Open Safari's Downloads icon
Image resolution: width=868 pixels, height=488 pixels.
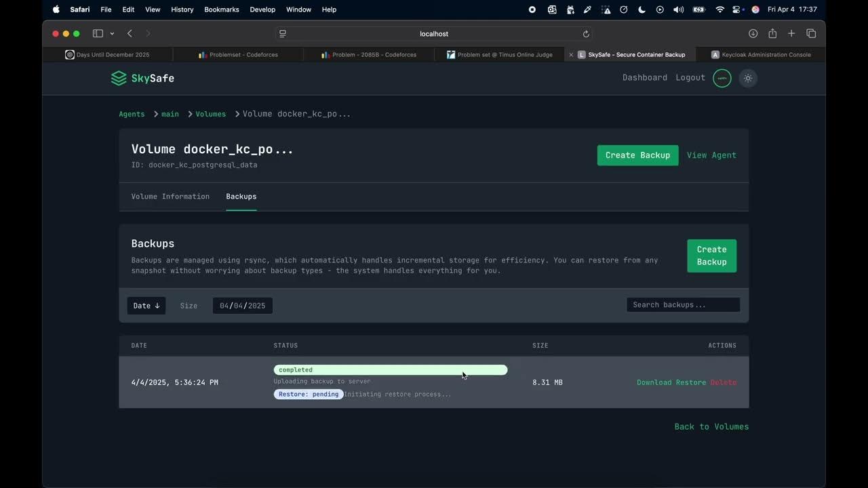point(753,33)
